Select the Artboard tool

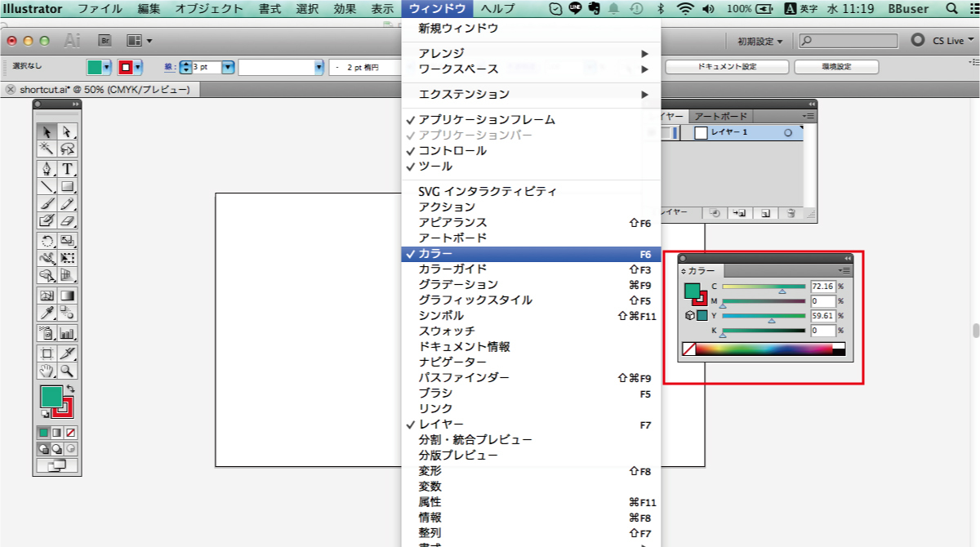[47, 354]
